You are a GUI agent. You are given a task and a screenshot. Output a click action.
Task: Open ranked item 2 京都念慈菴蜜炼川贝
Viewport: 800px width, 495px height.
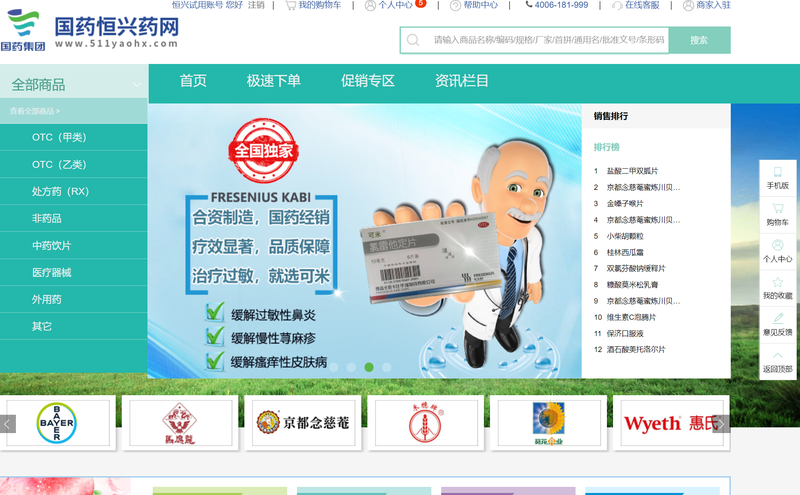(643, 187)
